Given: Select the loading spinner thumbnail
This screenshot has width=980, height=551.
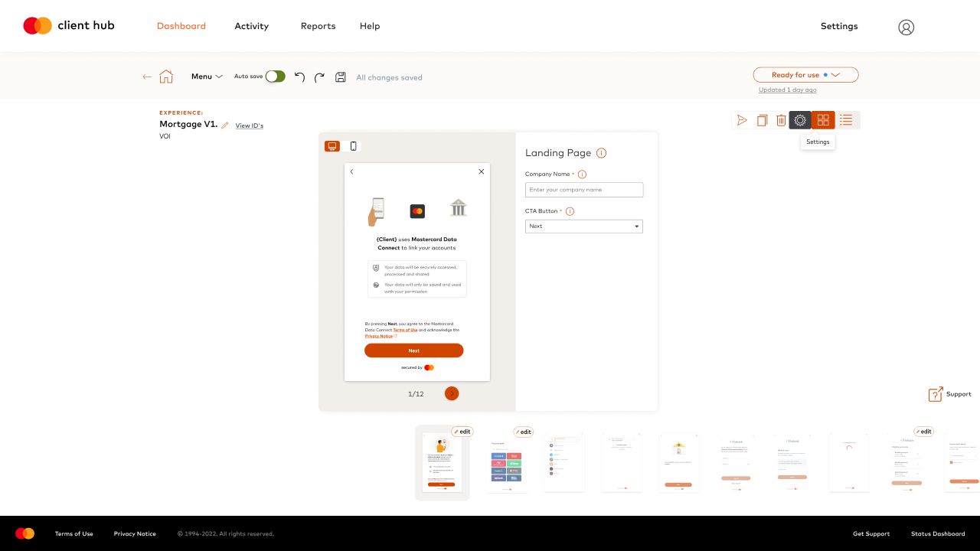Looking at the screenshot, I should (x=849, y=463).
